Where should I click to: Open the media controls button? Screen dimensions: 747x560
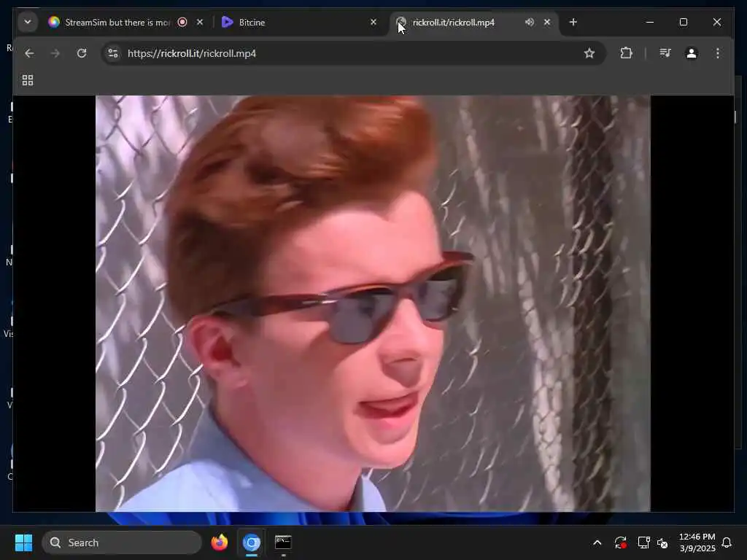(665, 53)
